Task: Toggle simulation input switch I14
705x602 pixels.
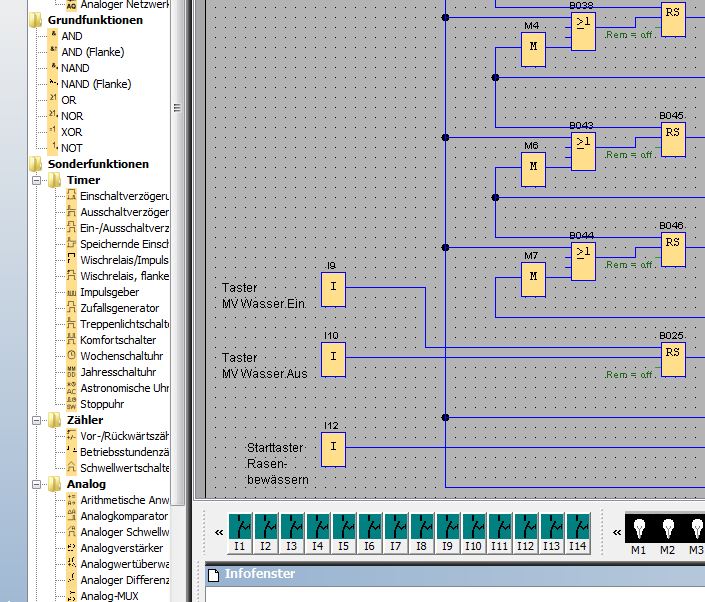Action: coord(578,527)
